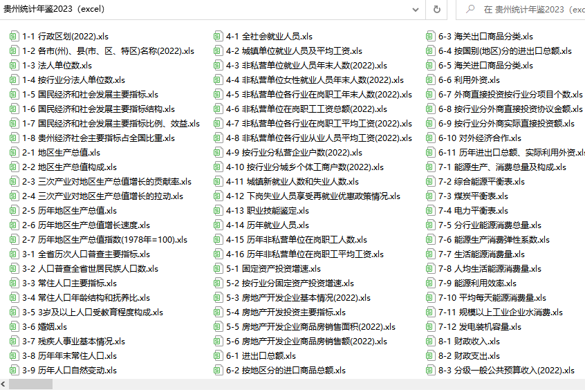Select icon of 1-8 贵州经济社会主要指标占全国比重
Screen dimensions: 585x392
[x=14, y=138]
